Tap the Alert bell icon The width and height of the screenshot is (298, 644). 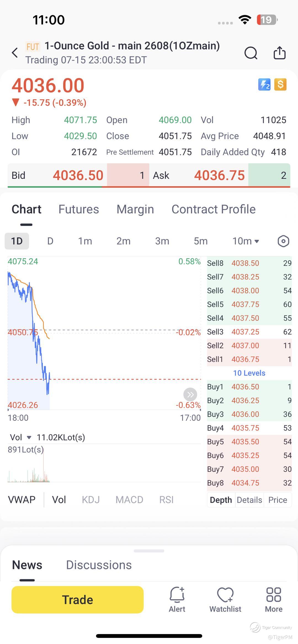177,600
